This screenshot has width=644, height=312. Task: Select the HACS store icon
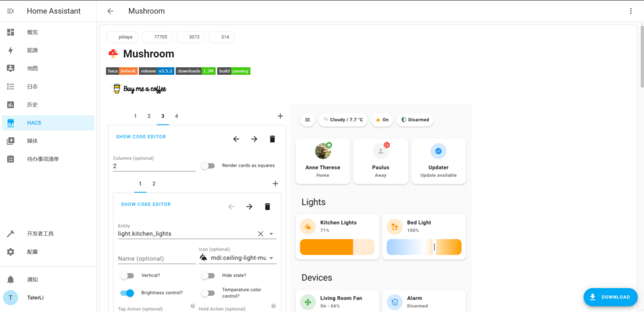(x=11, y=123)
